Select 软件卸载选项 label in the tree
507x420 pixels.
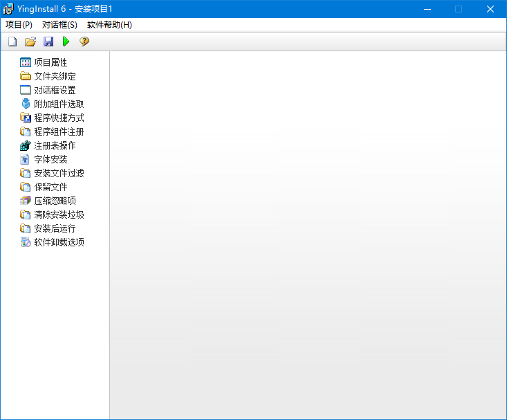[59, 242]
